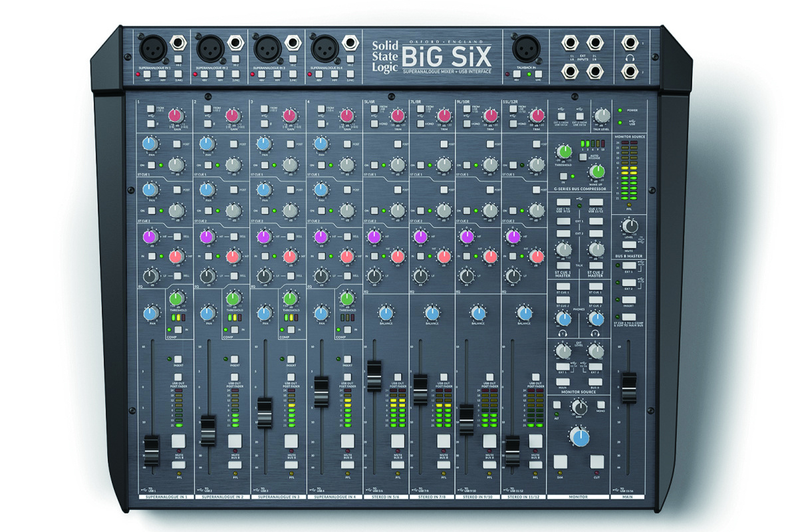This screenshot has height=532, width=798.
Task: Toggle the monitor ALT button
Action: [557, 404]
